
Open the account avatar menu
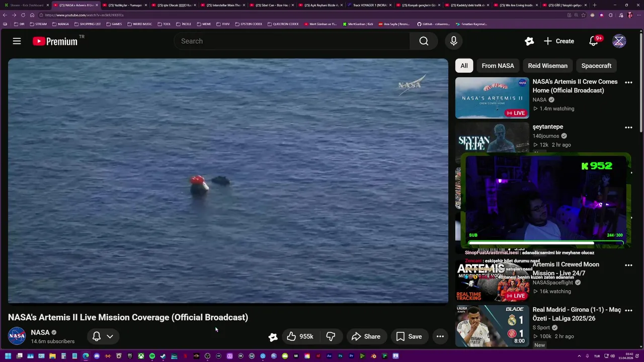pyautogui.click(x=619, y=41)
